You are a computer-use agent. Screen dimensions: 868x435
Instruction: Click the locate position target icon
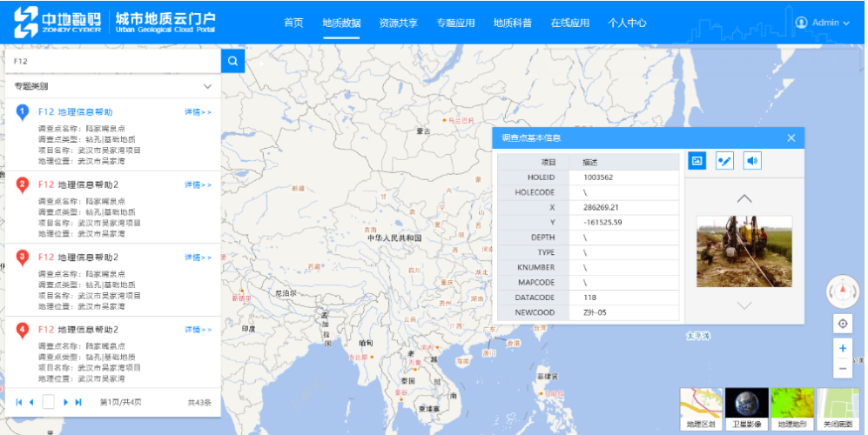coord(843,324)
